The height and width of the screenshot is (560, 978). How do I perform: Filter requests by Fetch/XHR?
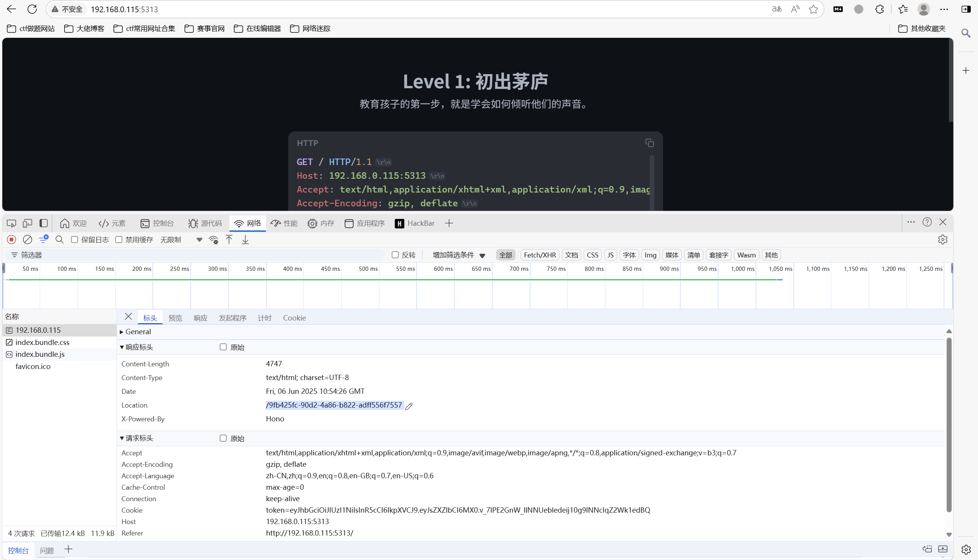point(540,255)
